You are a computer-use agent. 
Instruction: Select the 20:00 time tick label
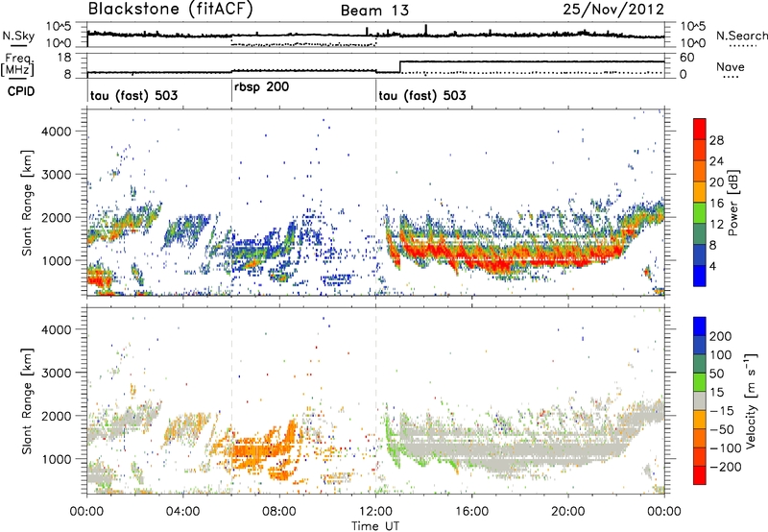[568, 512]
